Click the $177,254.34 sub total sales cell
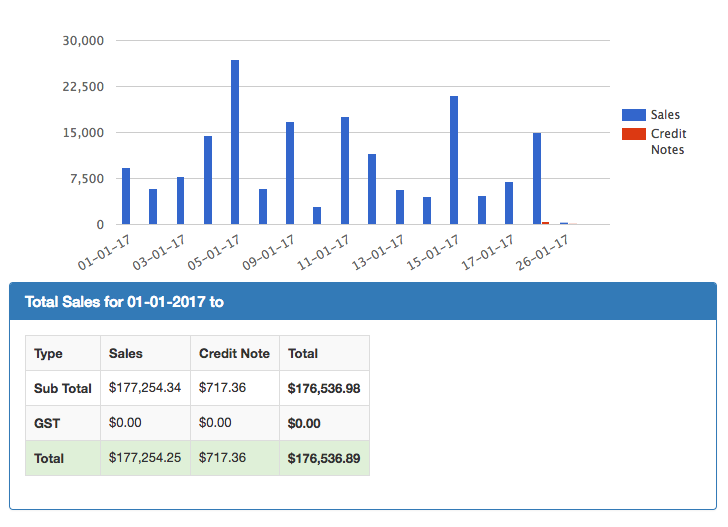728x527 pixels. [145, 388]
